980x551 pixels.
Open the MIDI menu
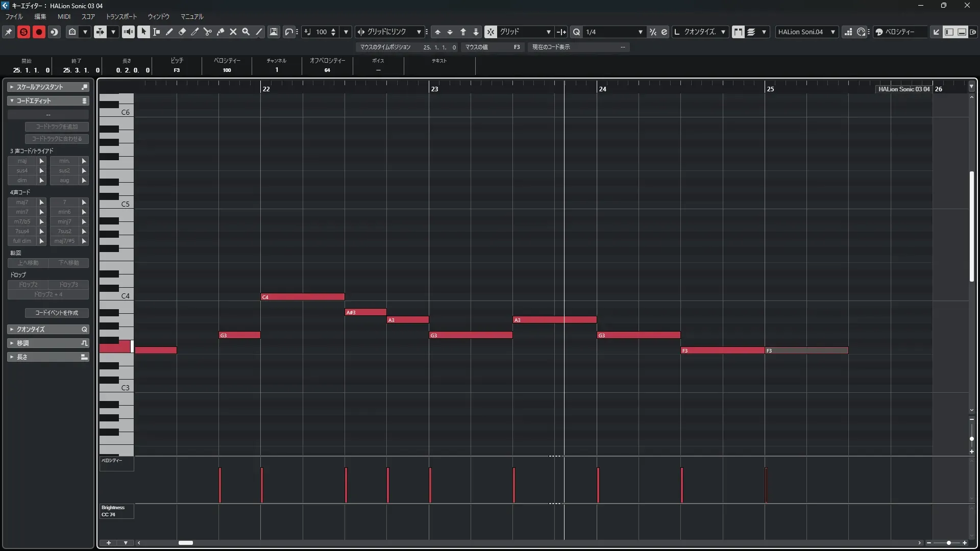point(64,17)
